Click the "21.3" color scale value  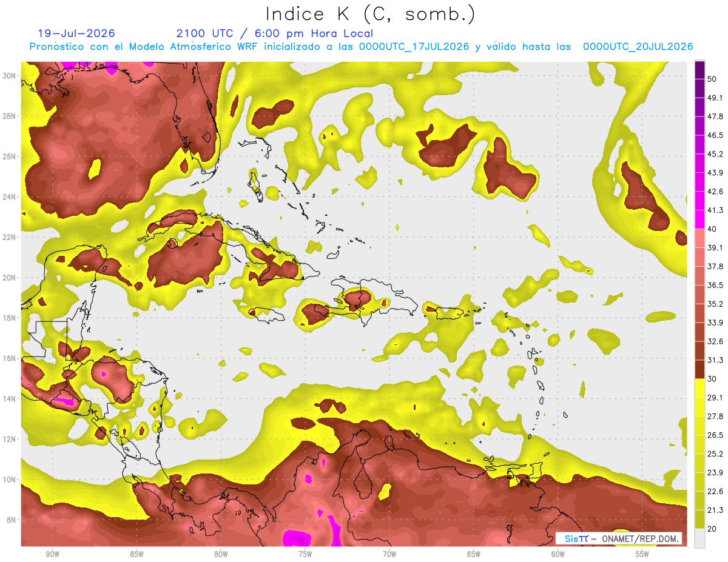[715, 510]
